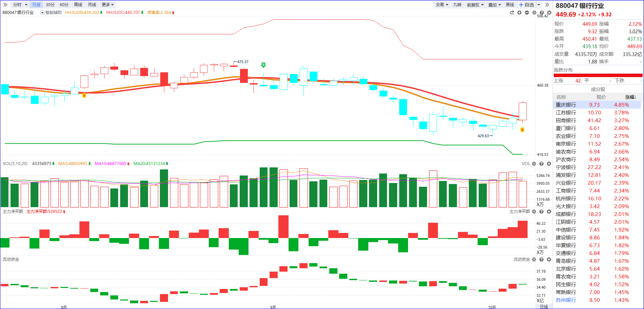The image size is (644, 309).
Task: Switch to 30分 chart period
Action: tap(50, 5)
